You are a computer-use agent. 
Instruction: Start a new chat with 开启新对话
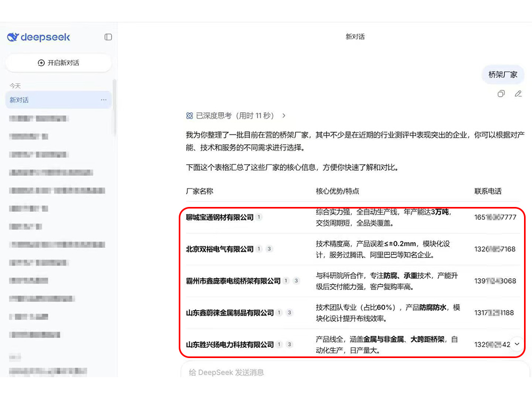[59, 63]
